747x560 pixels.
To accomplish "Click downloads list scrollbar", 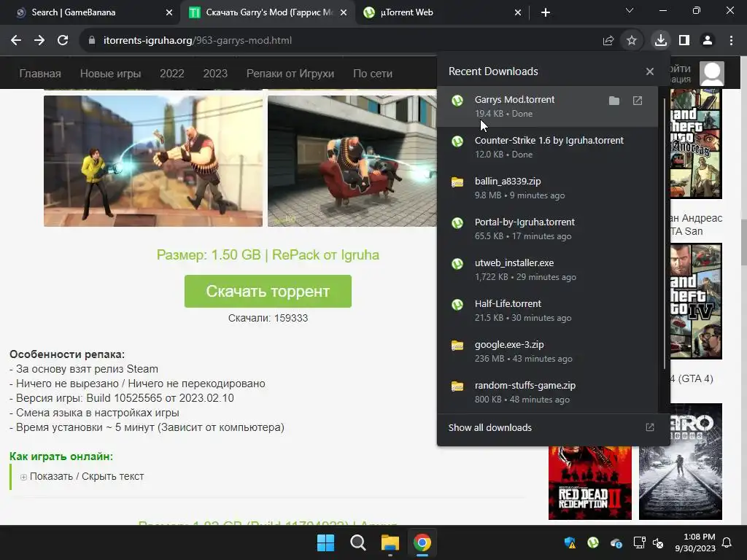I will (x=664, y=233).
